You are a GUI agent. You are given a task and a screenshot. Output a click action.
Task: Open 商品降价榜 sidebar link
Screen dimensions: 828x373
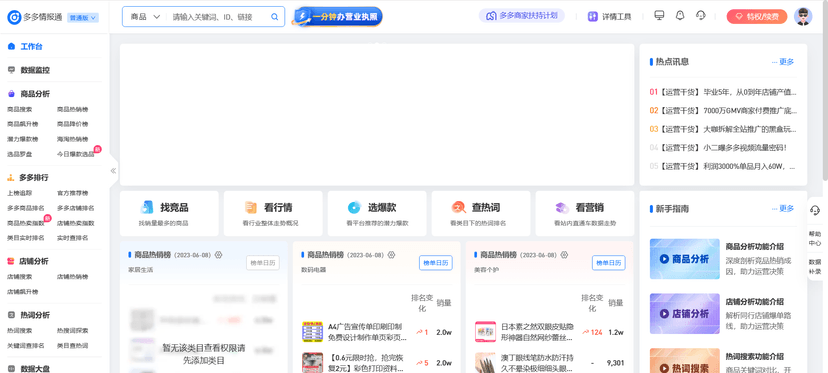pyautogui.click(x=72, y=124)
